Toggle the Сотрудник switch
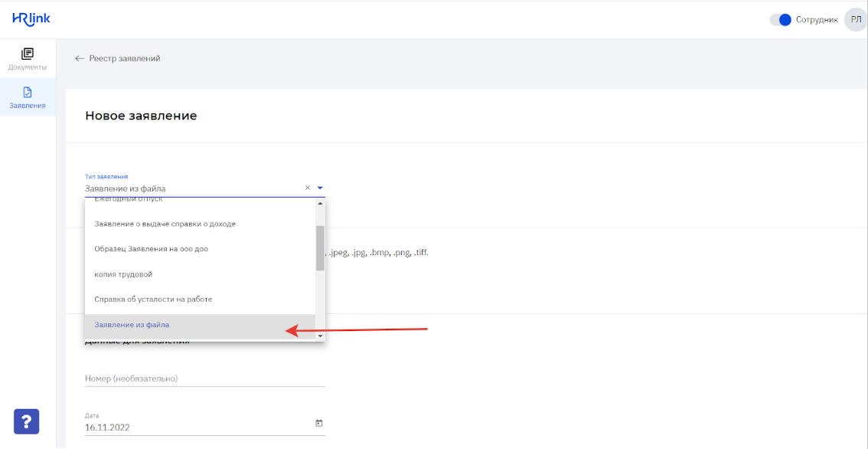This screenshot has width=868, height=449. [780, 20]
